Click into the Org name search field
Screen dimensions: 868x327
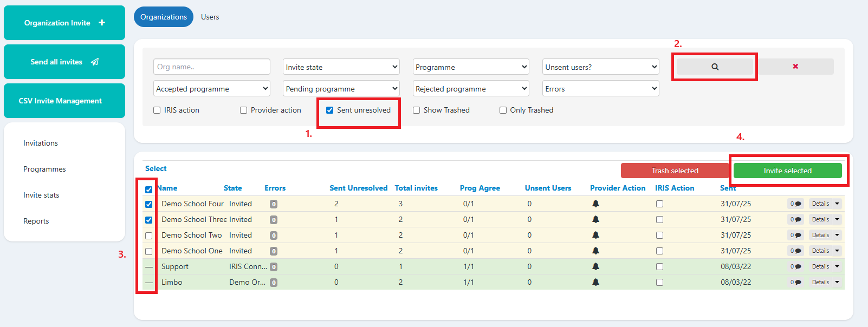tap(212, 67)
